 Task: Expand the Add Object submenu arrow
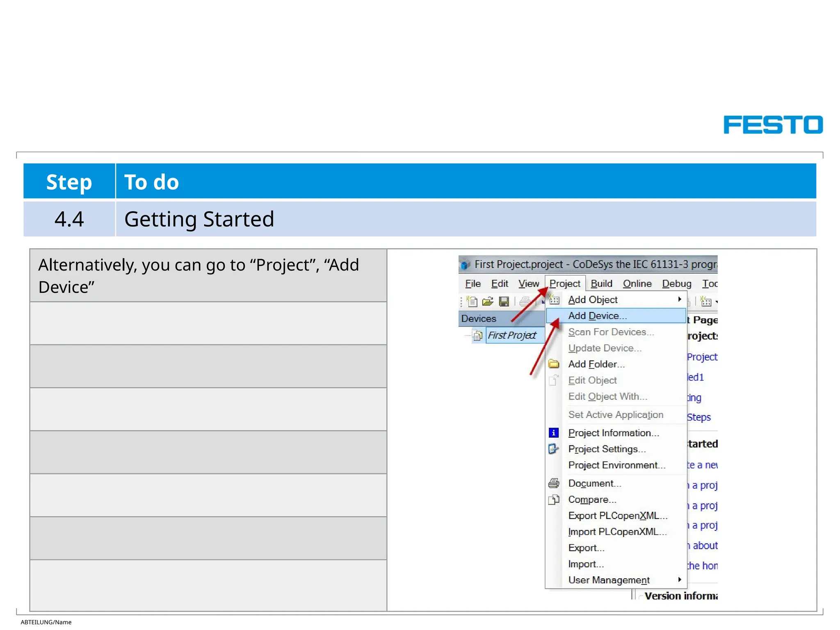pyautogui.click(x=680, y=299)
